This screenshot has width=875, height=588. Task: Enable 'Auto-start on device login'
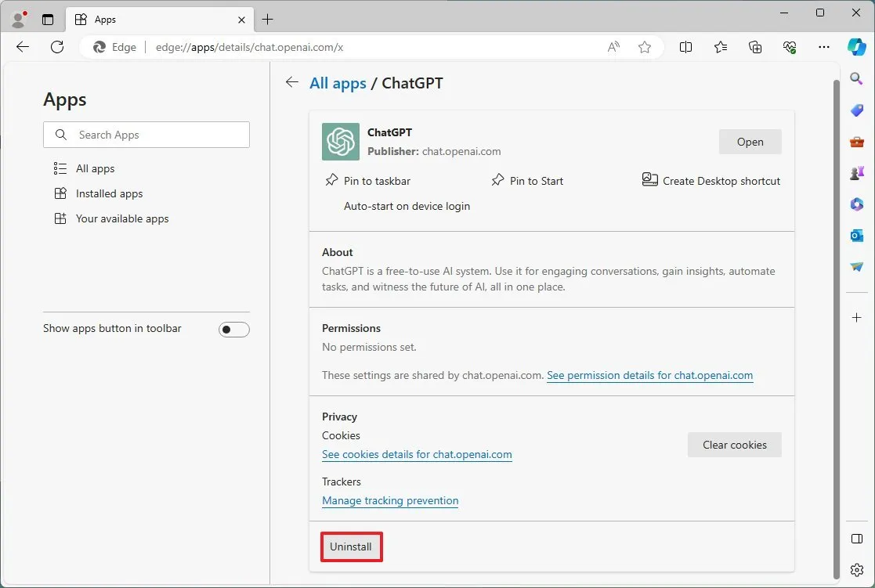[407, 206]
